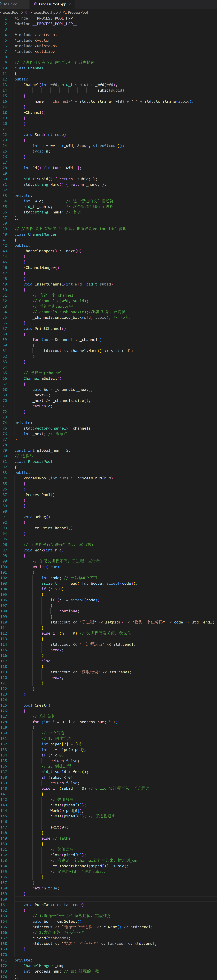Click the 'void Send(int code)' method

pyautogui.click(x=45, y=135)
